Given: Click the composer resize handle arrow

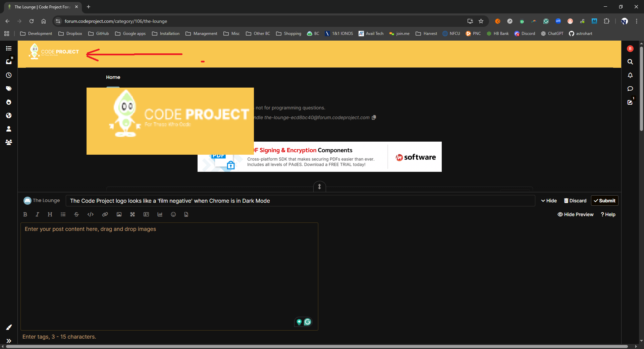Looking at the screenshot, I should 320,187.
